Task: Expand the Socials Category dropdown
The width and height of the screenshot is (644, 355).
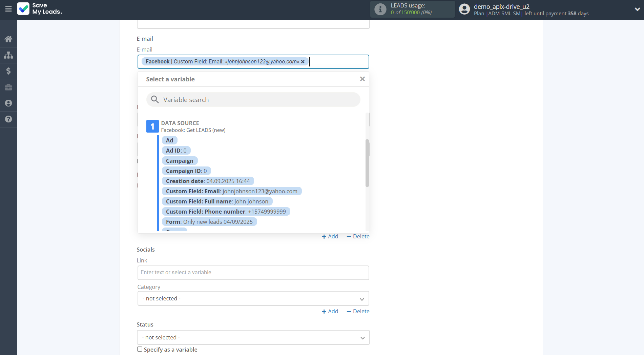Action: pyautogui.click(x=253, y=298)
